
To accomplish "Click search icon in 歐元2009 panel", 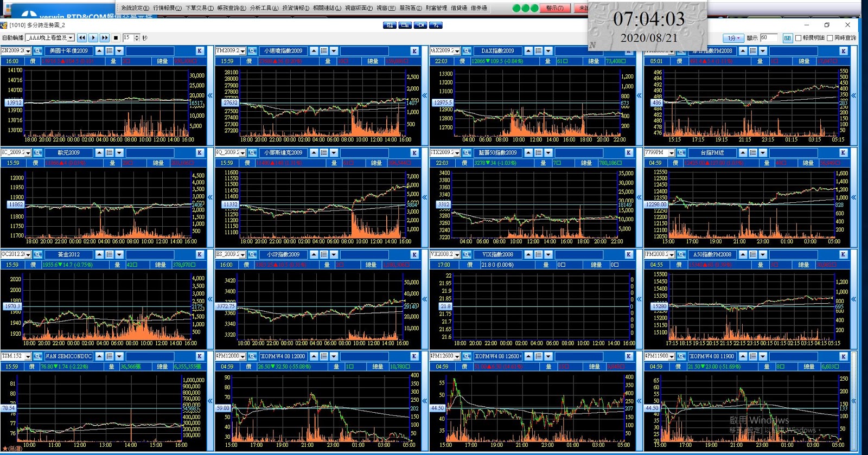I will click(38, 153).
